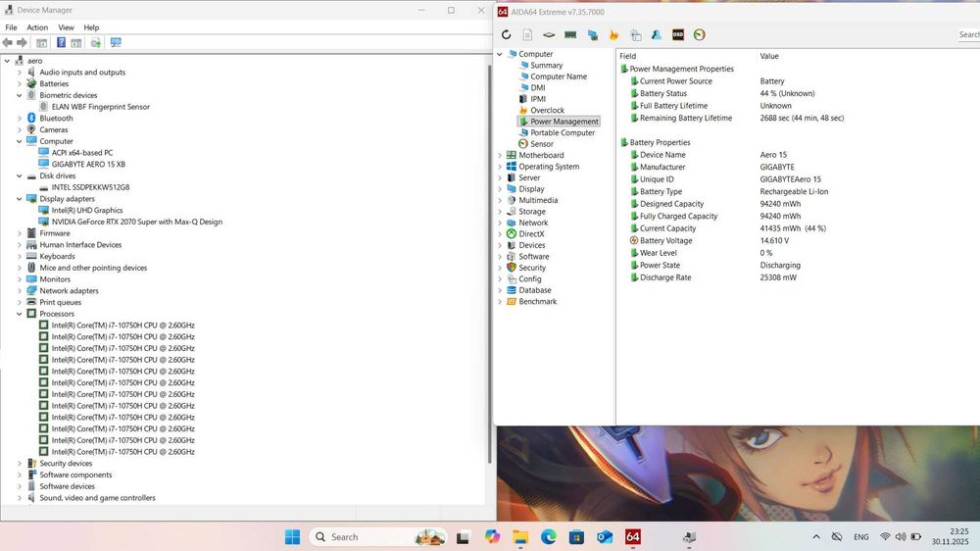Click the Wi-Fi icon in system tray
The width and height of the screenshot is (980, 551).
click(x=885, y=536)
